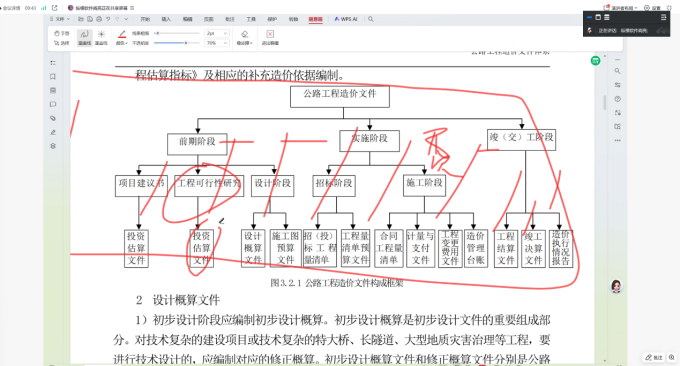Viewport: 680px width, 366px height.
Task: Adjust the opacity slider handle
Action: 186,43
